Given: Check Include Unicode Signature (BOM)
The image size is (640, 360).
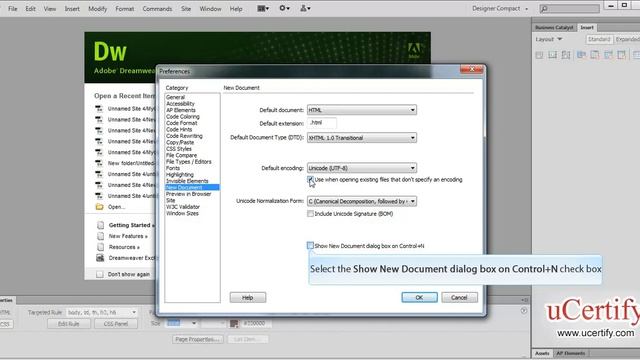Looking at the screenshot, I should (x=310, y=213).
